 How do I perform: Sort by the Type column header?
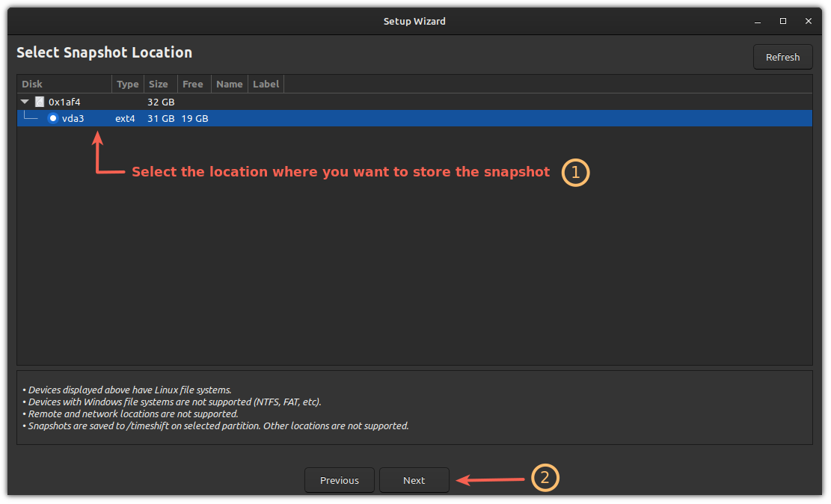(128, 84)
